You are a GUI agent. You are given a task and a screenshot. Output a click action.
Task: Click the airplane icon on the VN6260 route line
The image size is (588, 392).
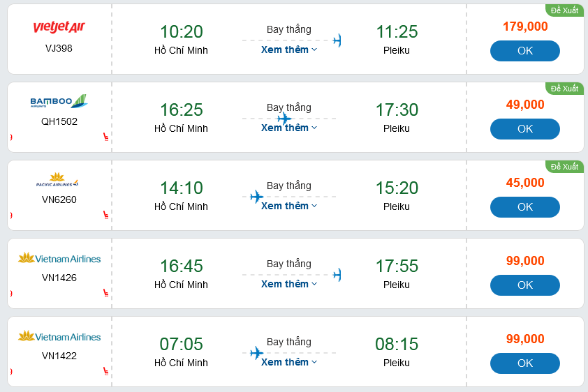click(x=257, y=197)
